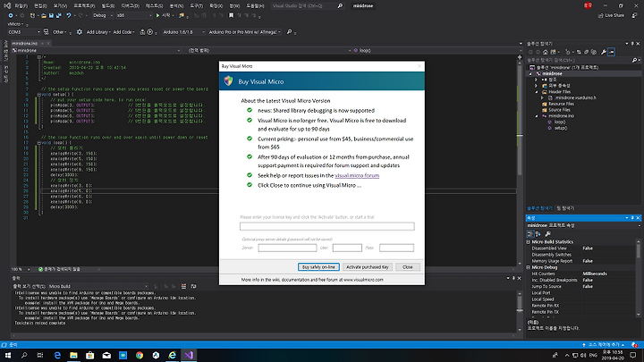Open the Debug configuration dropdown

103,15
